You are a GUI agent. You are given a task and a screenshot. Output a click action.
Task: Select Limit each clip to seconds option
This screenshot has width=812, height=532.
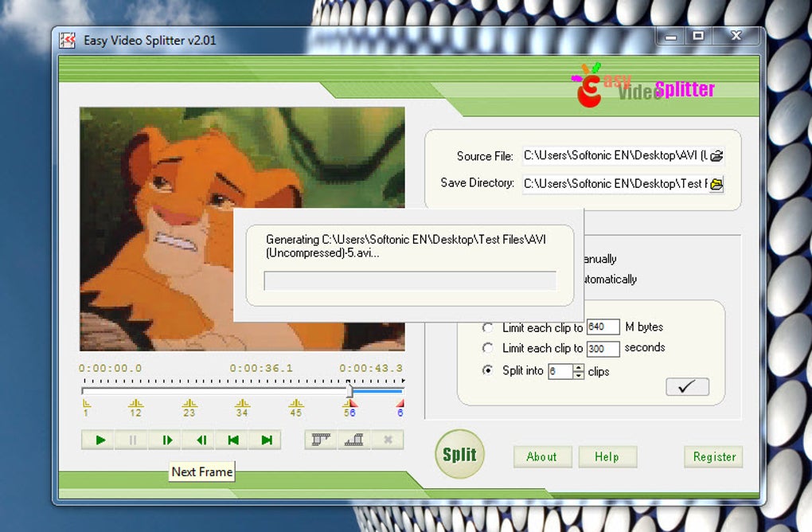pyautogui.click(x=487, y=348)
